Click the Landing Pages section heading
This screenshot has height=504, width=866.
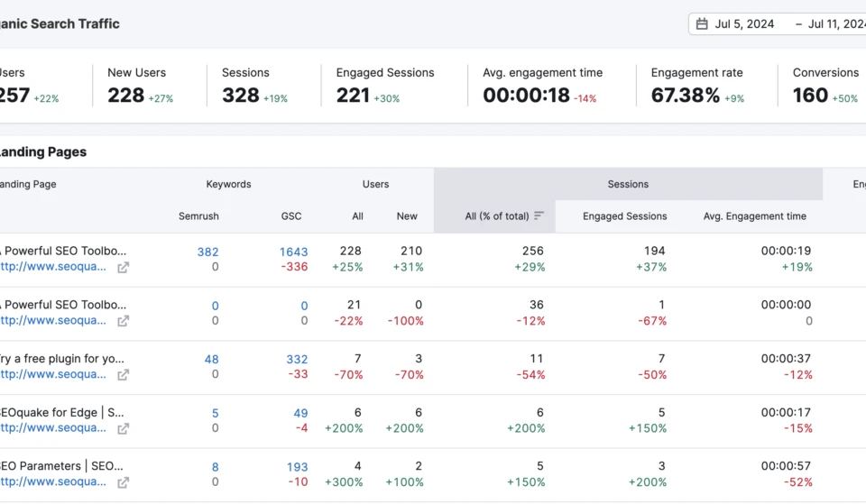point(42,151)
